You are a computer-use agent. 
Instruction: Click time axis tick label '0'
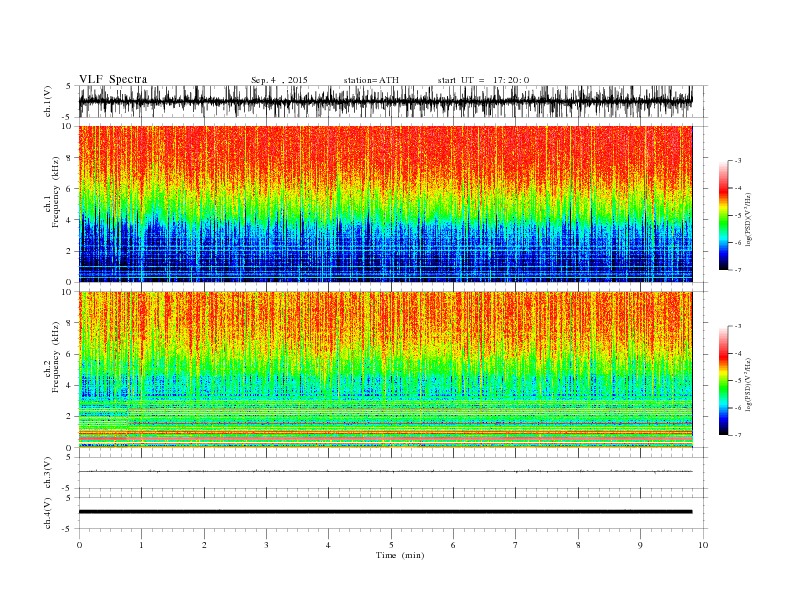pos(79,545)
